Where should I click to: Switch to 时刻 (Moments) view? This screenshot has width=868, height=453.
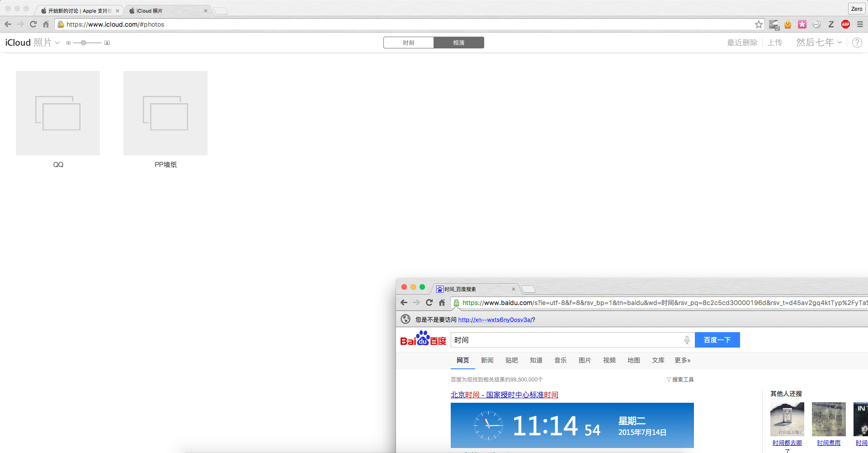[409, 43]
